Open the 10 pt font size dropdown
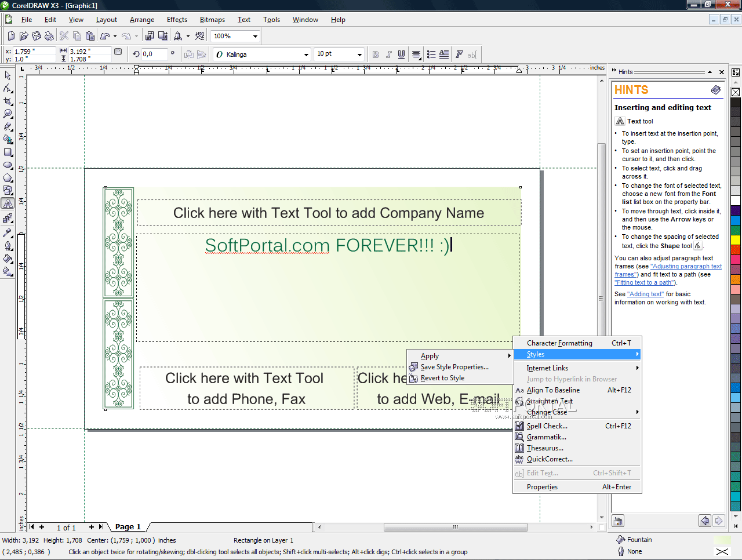 [359, 54]
